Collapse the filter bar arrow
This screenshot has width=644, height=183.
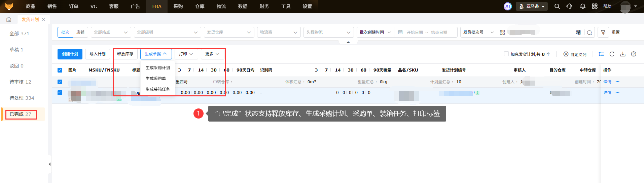(348, 42)
